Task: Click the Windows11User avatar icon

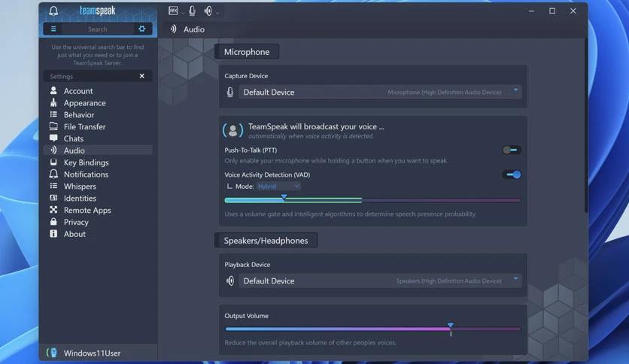Action: pyautogui.click(x=52, y=353)
